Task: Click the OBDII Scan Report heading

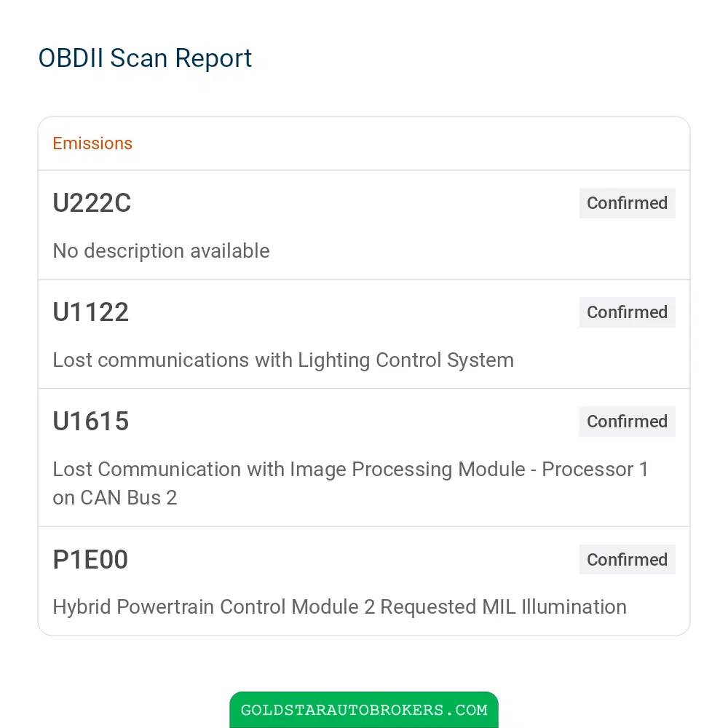Action: (145, 58)
